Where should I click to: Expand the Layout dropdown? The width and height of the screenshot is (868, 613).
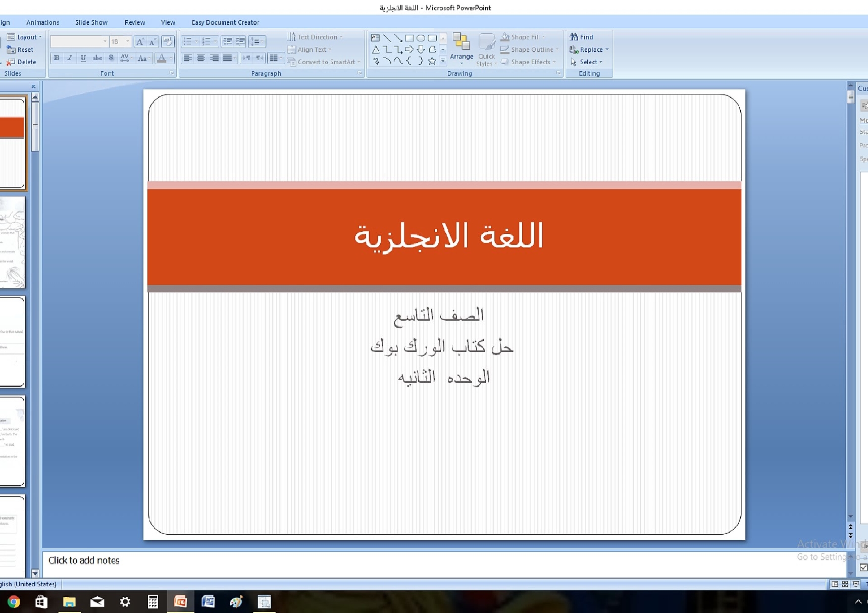click(x=40, y=37)
